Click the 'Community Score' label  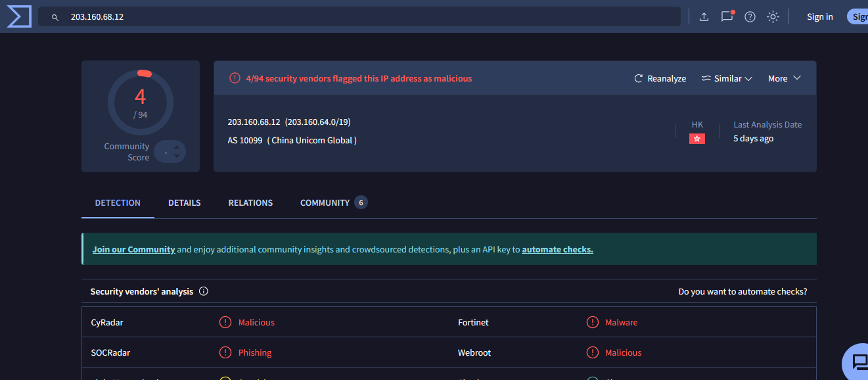[127, 152]
